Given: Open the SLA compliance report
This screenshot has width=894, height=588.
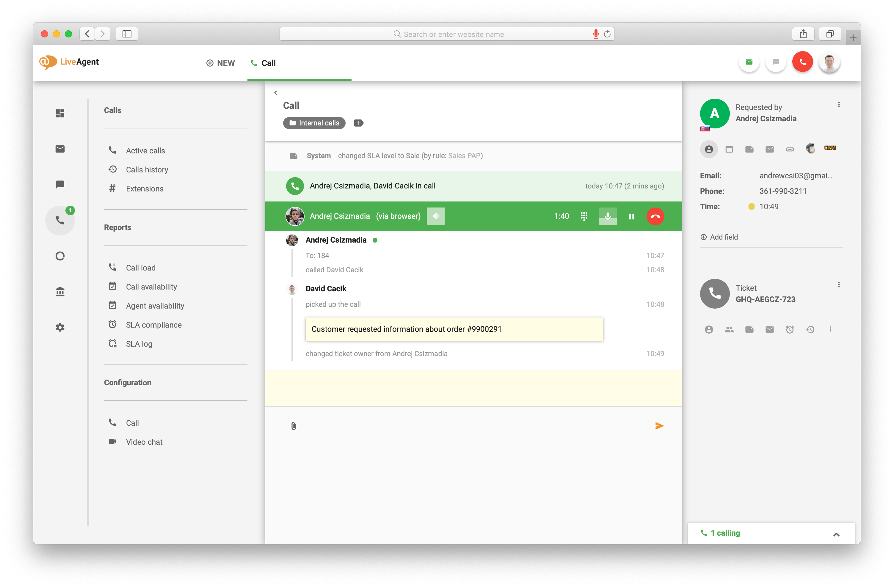Looking at the screenshot, I should [154, 325].
